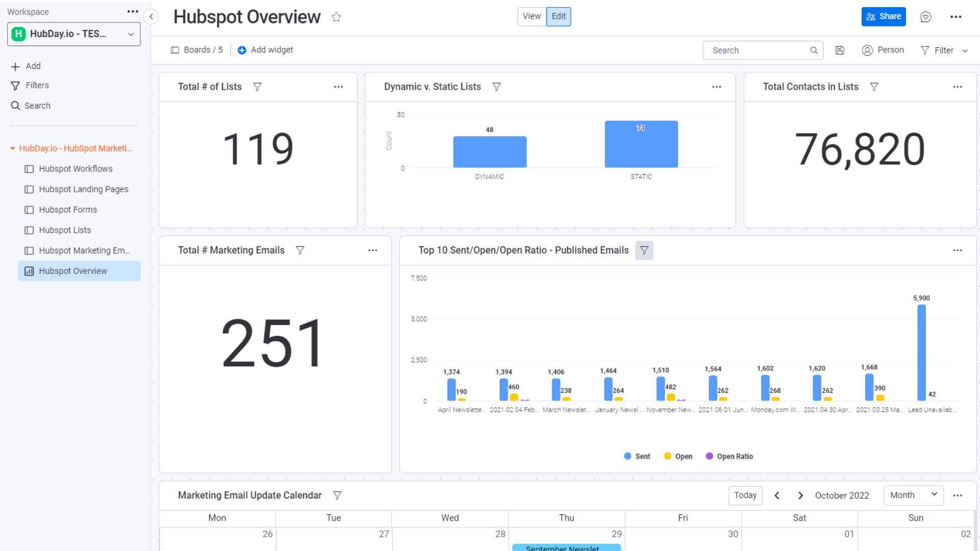Click the Filter button in the toolbar

937,51
